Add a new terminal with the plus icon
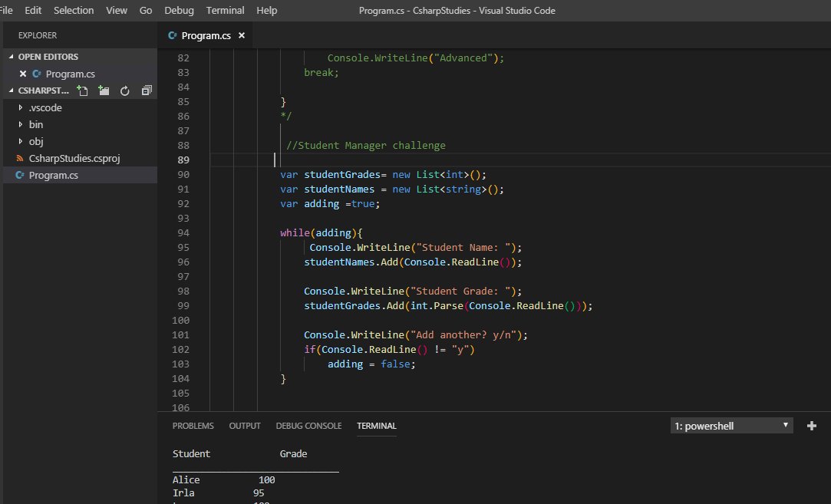This screenshot has height=504, width=831. (812, 426)
